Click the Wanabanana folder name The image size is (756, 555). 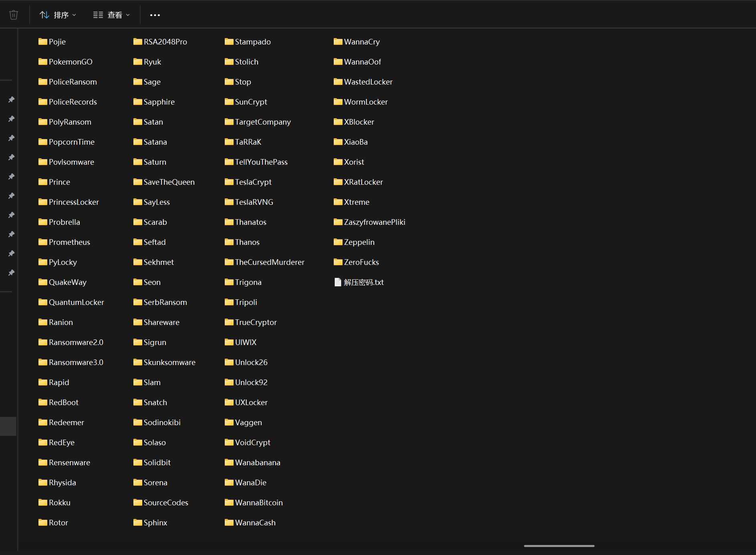point(258,462)
